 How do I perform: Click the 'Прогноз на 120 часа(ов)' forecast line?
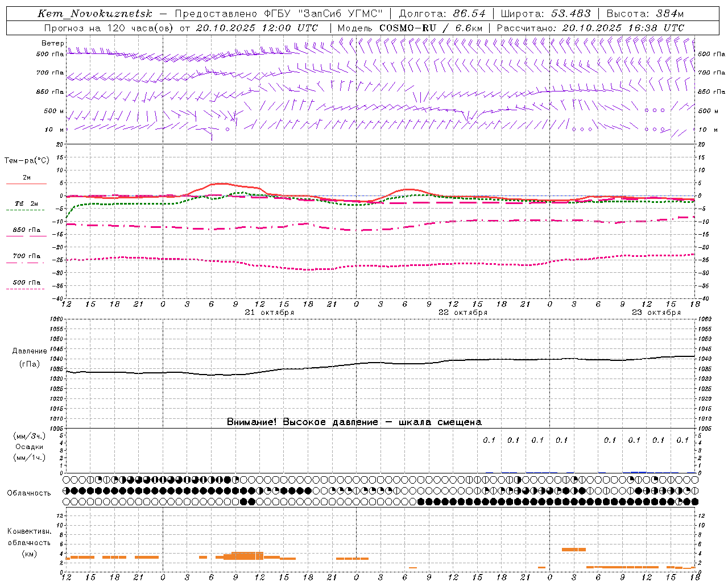182,28
